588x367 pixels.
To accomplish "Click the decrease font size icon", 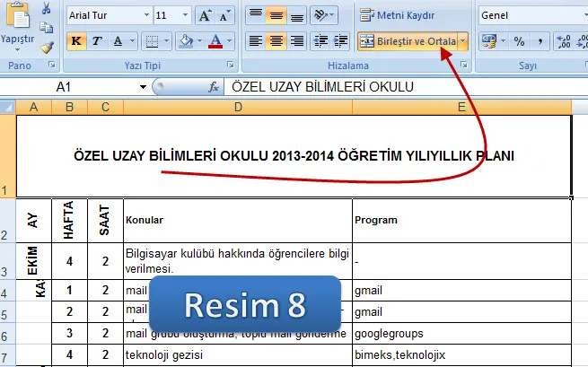I will click(225, 15).
